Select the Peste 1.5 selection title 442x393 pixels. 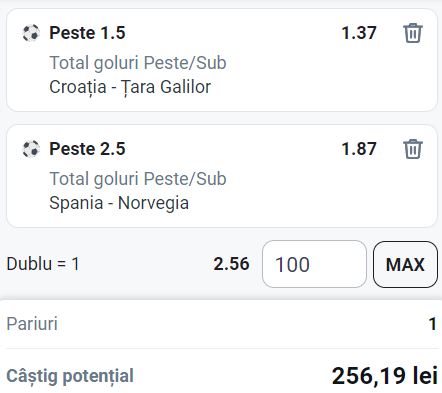coord(87,33)
